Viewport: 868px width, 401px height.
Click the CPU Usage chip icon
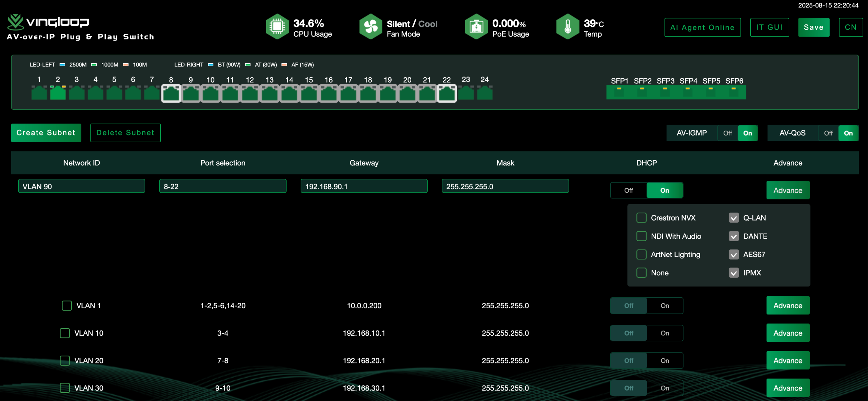[277, 26]
